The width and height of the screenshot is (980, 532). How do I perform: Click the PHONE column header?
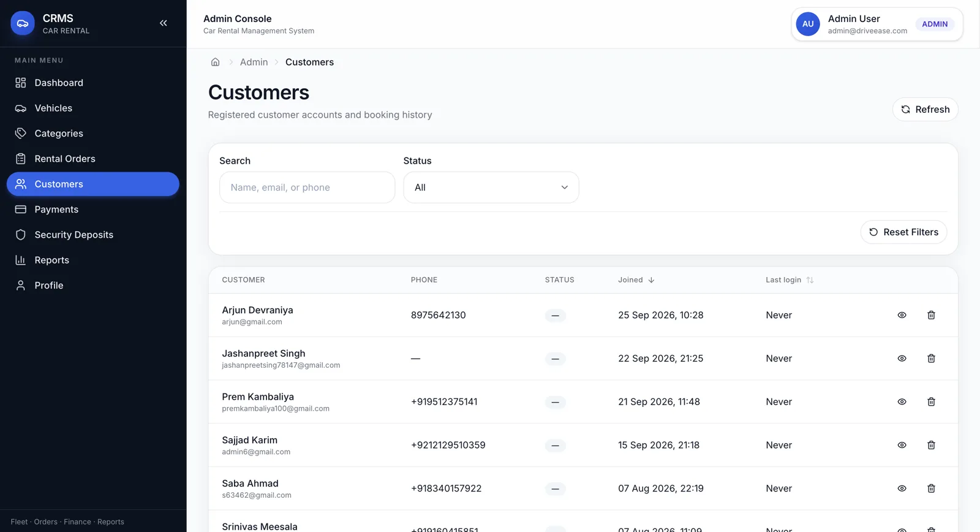pyautogui.click(x=424, y=280)
